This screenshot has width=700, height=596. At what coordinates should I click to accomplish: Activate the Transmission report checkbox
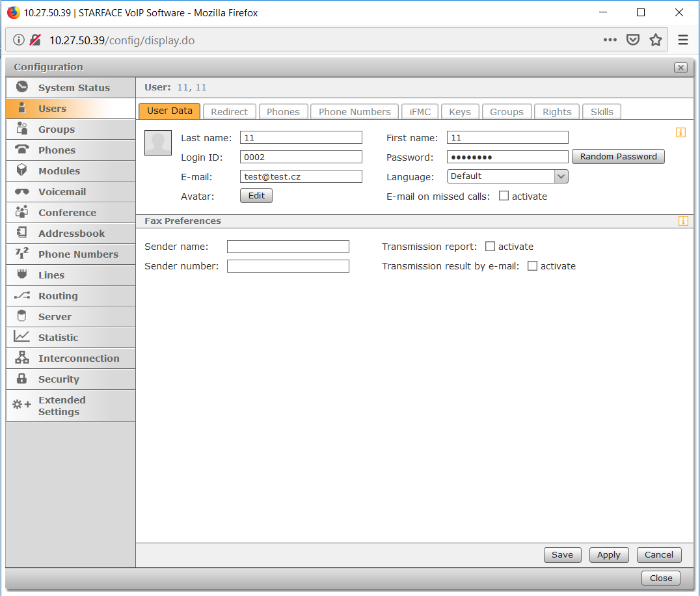point(491,247)
